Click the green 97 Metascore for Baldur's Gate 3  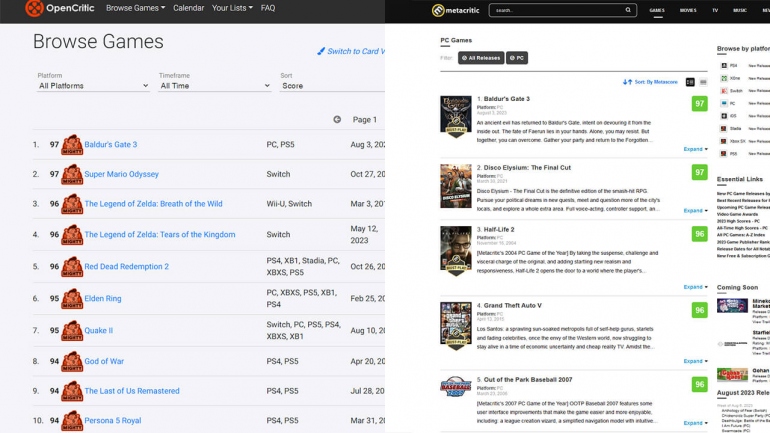(x=700, y=104)
